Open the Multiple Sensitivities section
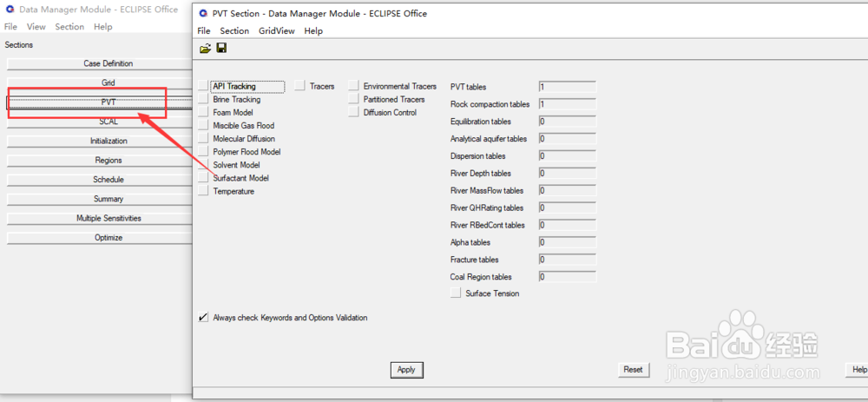 [100, 218]
